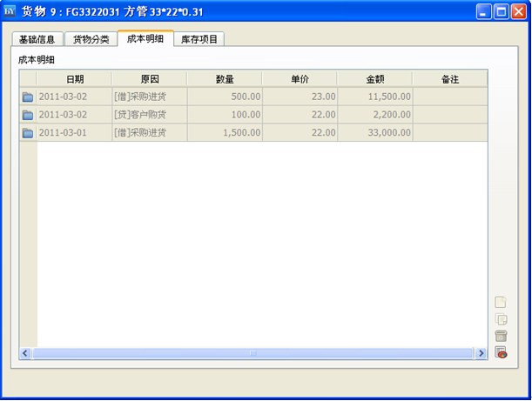Sort by the 日期 column header

tap(74, 79)
